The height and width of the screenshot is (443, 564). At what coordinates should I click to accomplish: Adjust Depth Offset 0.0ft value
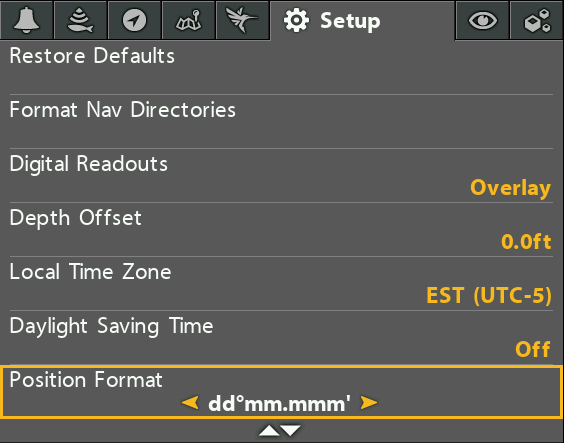pos(526,242)
